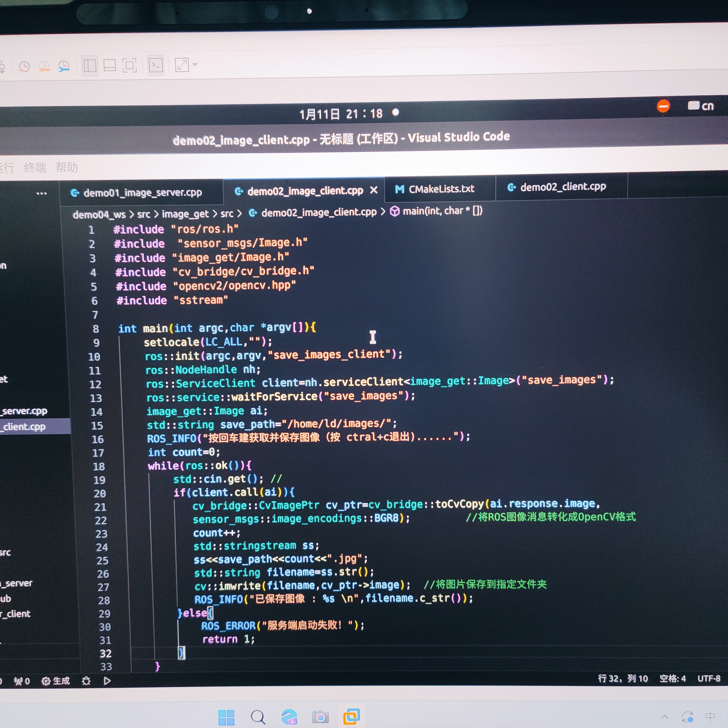Expand the explorer more actions ellipsis

41,194
